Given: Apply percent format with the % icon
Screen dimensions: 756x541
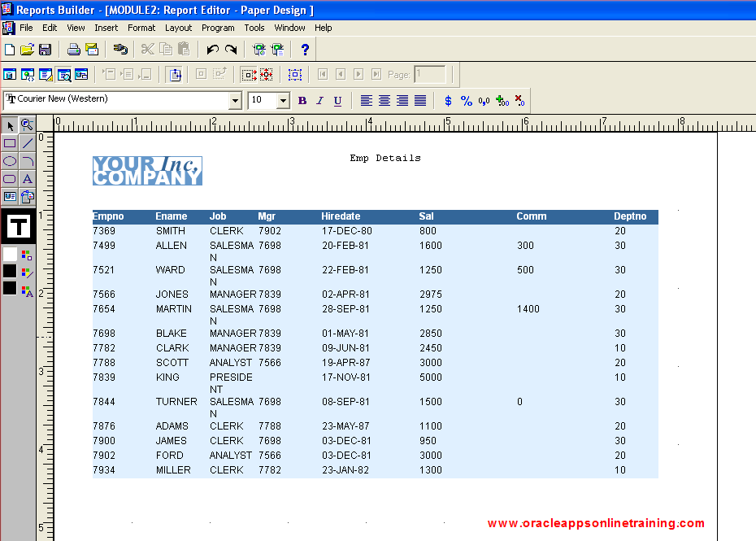Looking at the screenshot, I should point(466,100).
